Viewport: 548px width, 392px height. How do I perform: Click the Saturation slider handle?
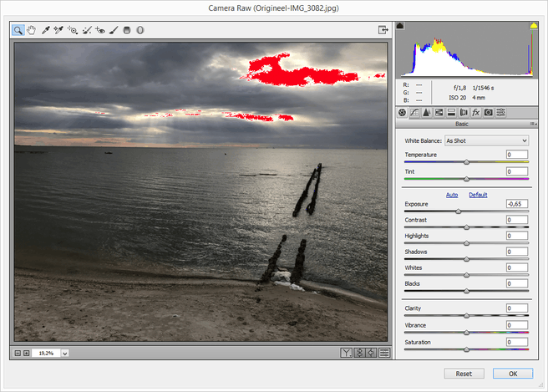[466, 349]
